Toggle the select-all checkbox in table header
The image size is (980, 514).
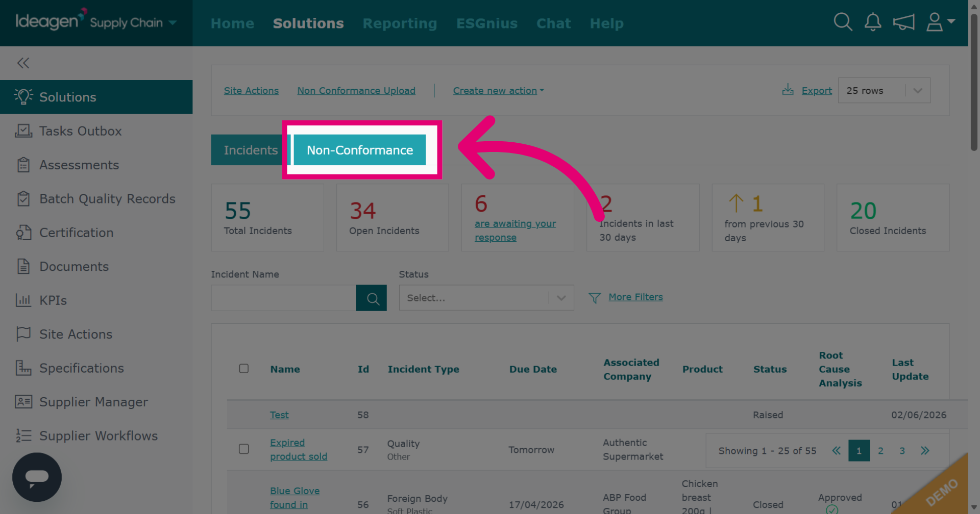[x=244, y=368]
